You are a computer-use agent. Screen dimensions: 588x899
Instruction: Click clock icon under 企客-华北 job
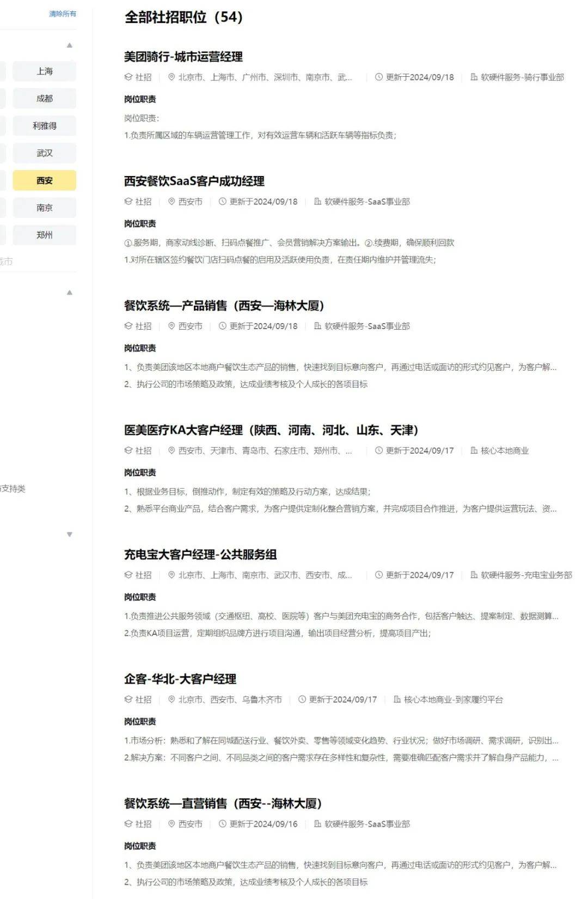302,700
